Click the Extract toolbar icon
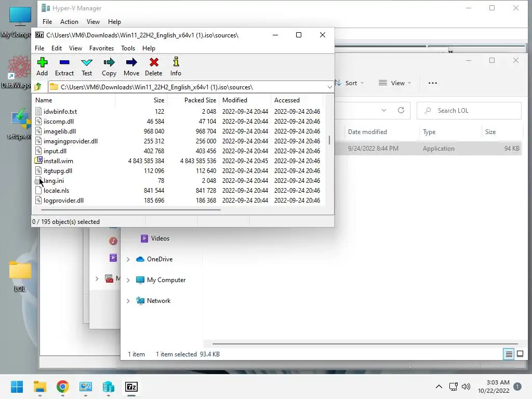532x399 pixels. click(x=64, y=66)
